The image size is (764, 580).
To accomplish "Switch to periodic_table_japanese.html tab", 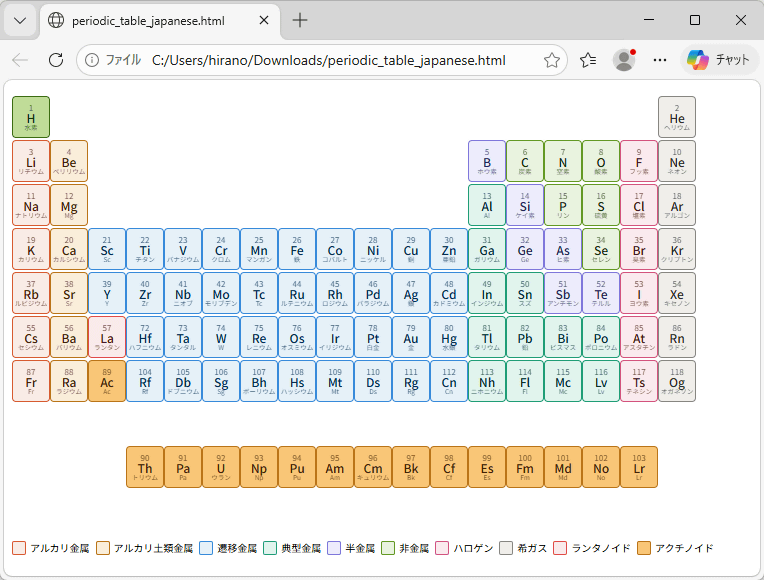I will click(x=148, y=20).
